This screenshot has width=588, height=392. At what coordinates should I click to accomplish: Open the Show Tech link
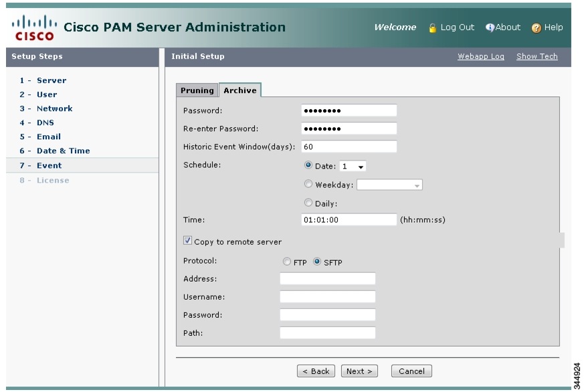[x=537, y=56]
